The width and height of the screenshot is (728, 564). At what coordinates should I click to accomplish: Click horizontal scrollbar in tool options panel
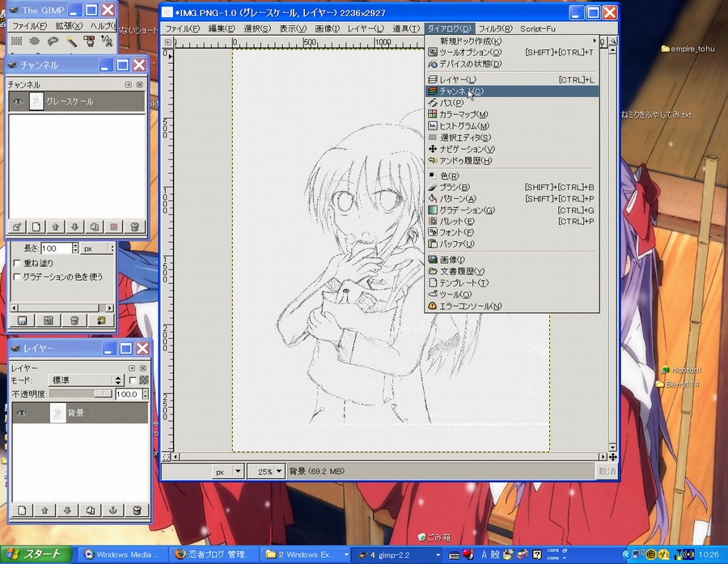click(x=61, y=308)
